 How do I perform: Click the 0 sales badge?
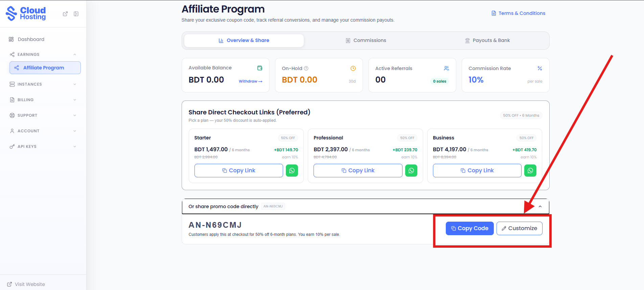coord(440,81)
